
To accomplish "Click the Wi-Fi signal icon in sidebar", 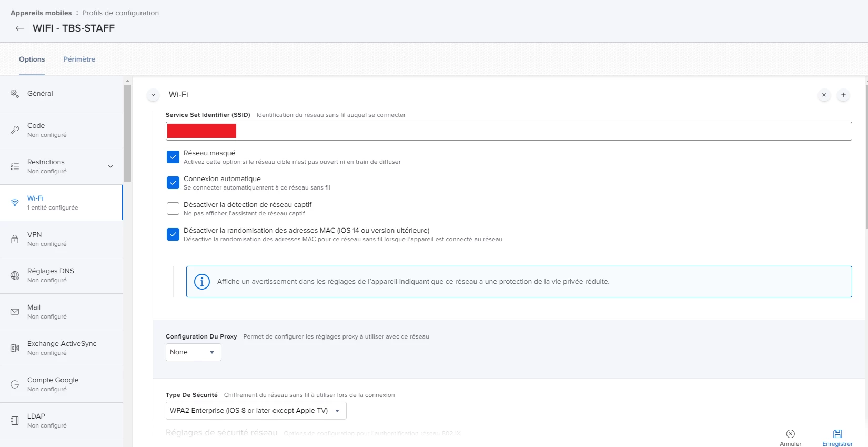I will tap(15, 203).
